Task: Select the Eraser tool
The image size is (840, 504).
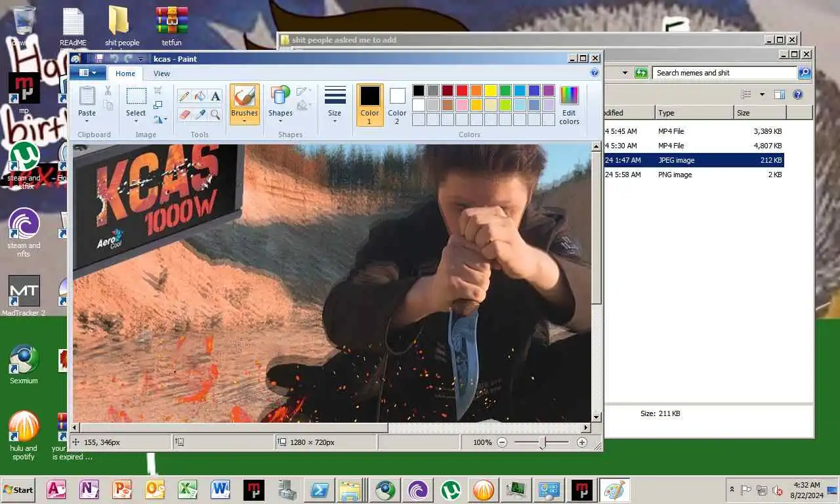Action: tap(184, 115)
